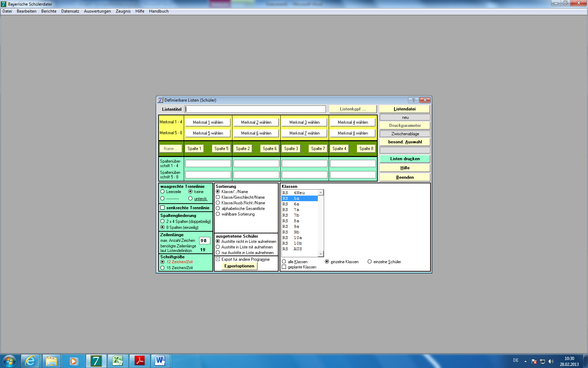Toggle senkrechte Trennlinie checkbox
588x368 pixels.
(162, 208)
